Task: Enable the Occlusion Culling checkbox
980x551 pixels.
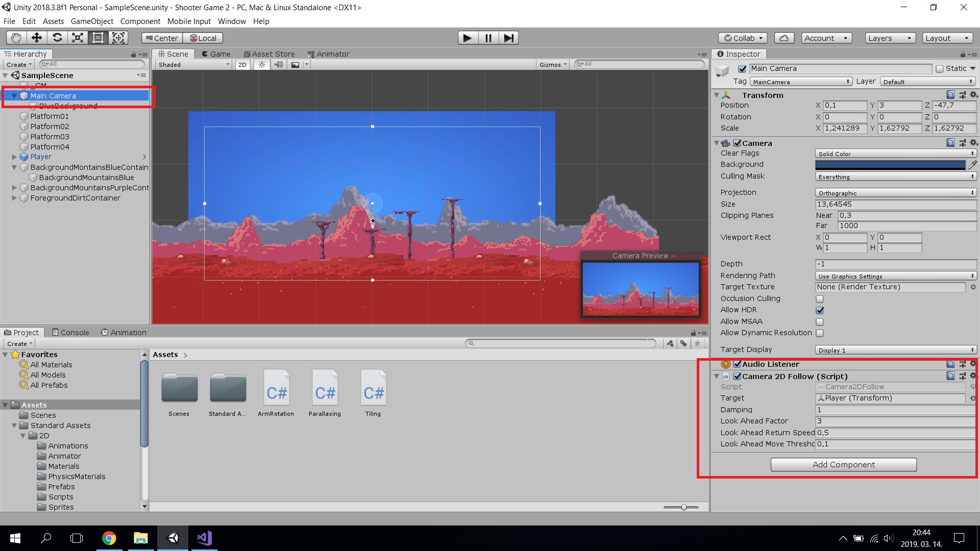Action: pyautogui.click(x=820, y=299)
